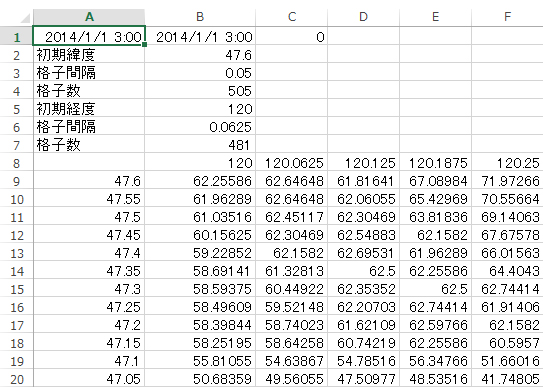The width and height of the screenshot is (543, 387).
Task: Select cell with value 50.68359
Action: pos(200,379)
